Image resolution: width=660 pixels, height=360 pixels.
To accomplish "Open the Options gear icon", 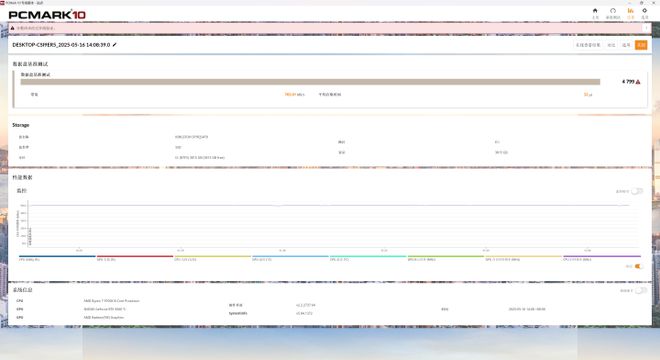I will (x=644, y=11).
